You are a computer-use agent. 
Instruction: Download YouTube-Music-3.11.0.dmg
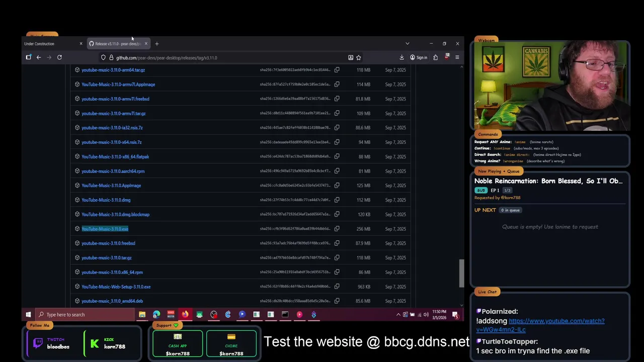click(x=106, y=200)
